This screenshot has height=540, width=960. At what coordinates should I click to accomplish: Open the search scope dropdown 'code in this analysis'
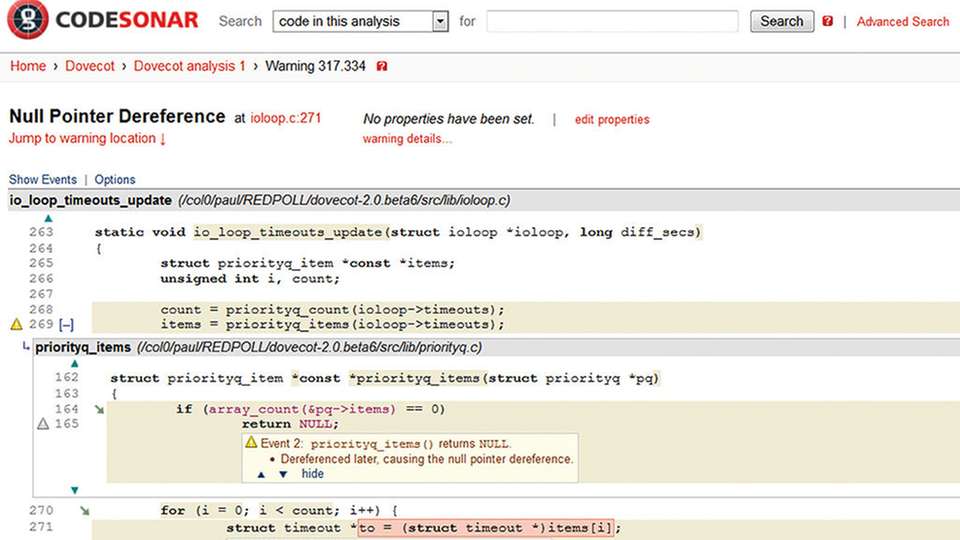[x=360, y=21]
